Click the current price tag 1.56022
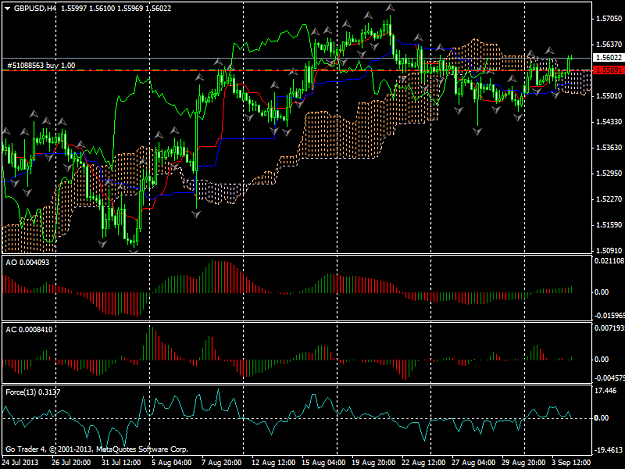Image resolution: width=625 pixels, height=469 pixels. coord(608,58)
